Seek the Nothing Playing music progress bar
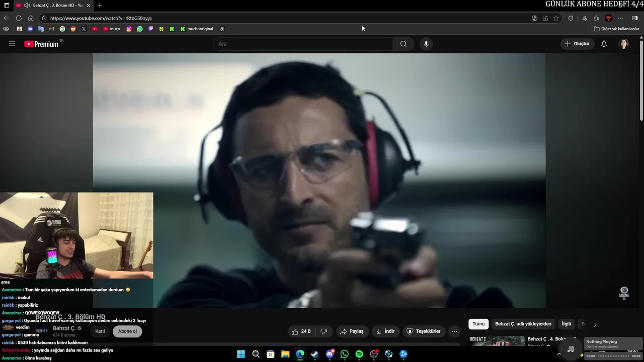644x362 pixels. click(x=613, y=356)
